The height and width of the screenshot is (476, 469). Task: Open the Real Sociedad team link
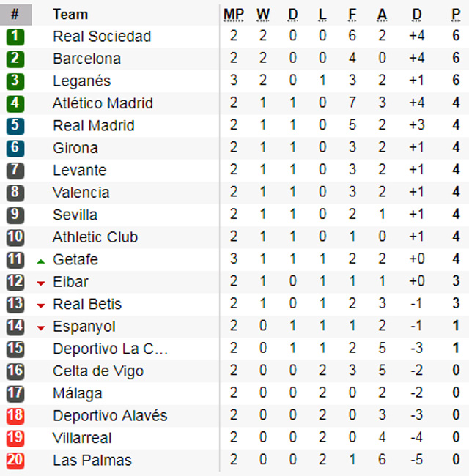(x=102, y=37)
